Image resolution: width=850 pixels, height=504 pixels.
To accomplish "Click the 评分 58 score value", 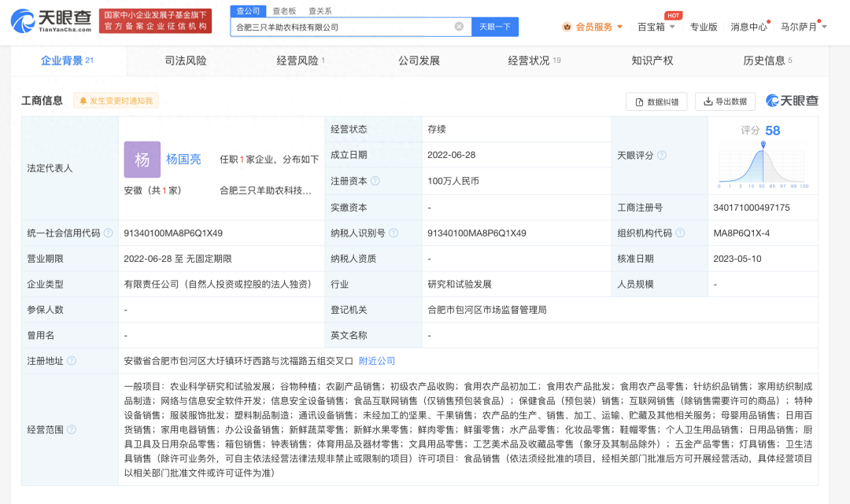I will 773,131.
